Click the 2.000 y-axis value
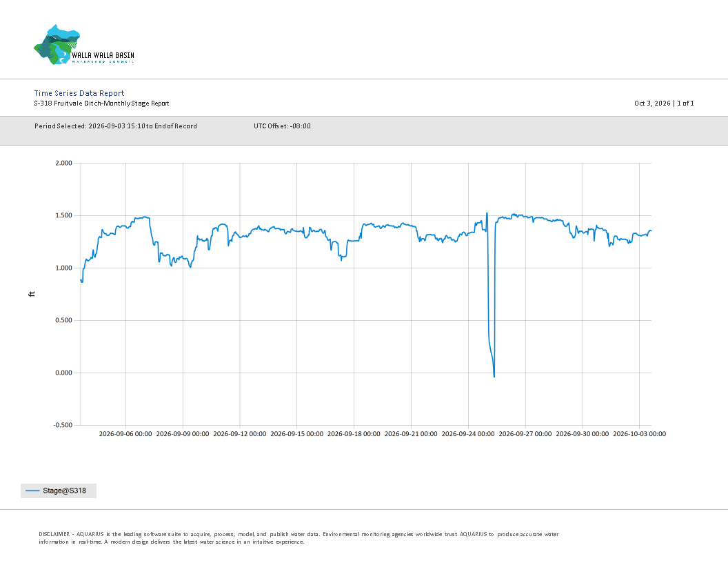 63,163
